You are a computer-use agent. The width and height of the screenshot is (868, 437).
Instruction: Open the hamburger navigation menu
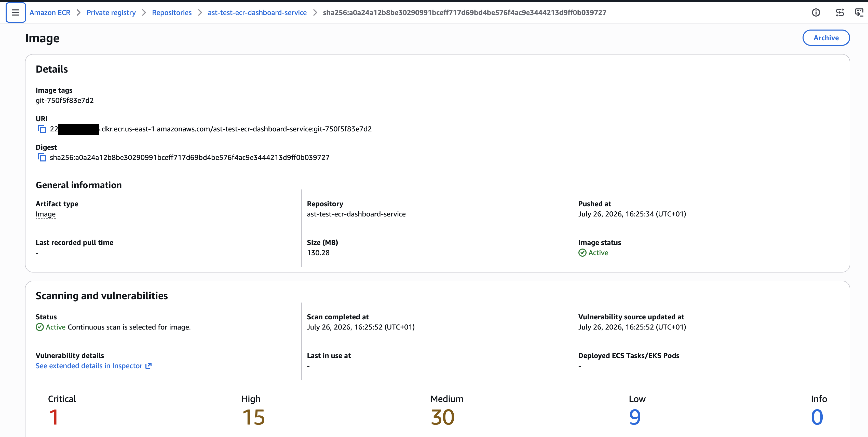[16, 12]
